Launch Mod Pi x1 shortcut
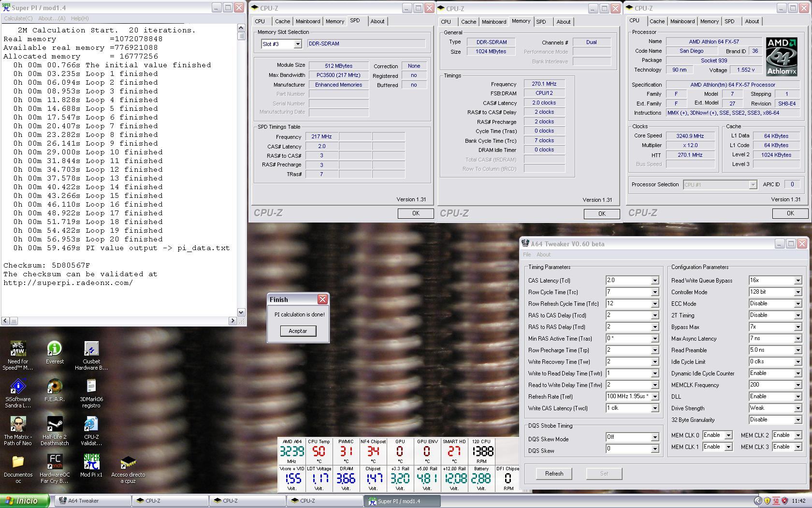812x508 pixels. tap(91, 463)
